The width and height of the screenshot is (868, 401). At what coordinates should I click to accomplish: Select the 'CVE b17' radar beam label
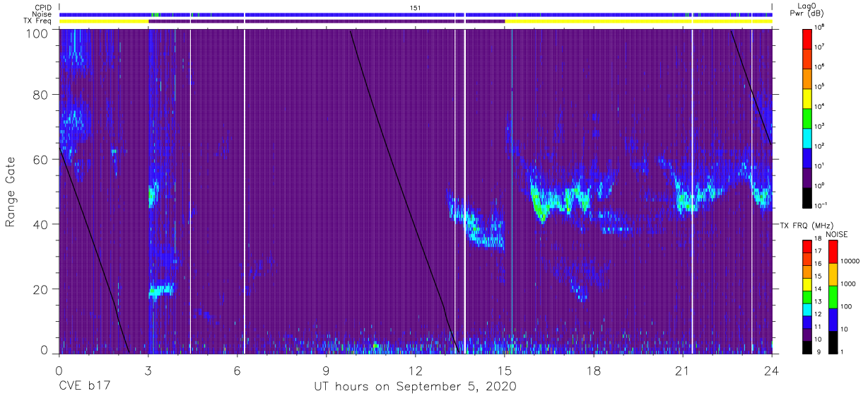pyautogui.click(x=83, y=387)
